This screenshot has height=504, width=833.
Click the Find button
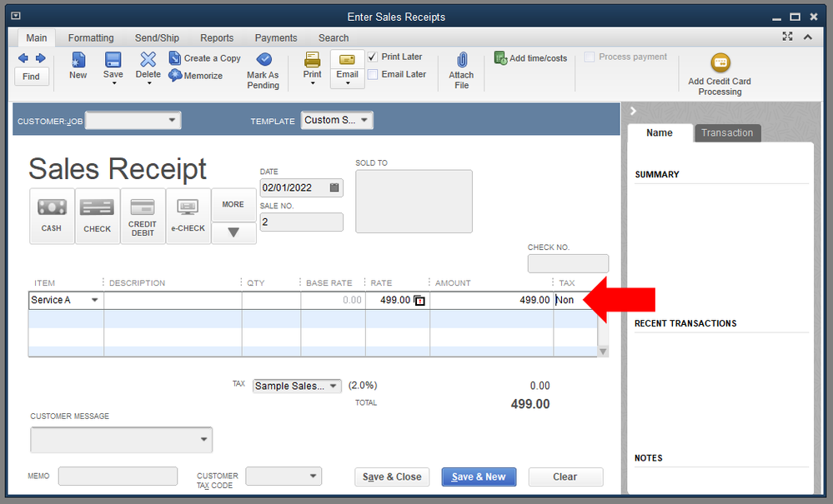pos(32,77)
